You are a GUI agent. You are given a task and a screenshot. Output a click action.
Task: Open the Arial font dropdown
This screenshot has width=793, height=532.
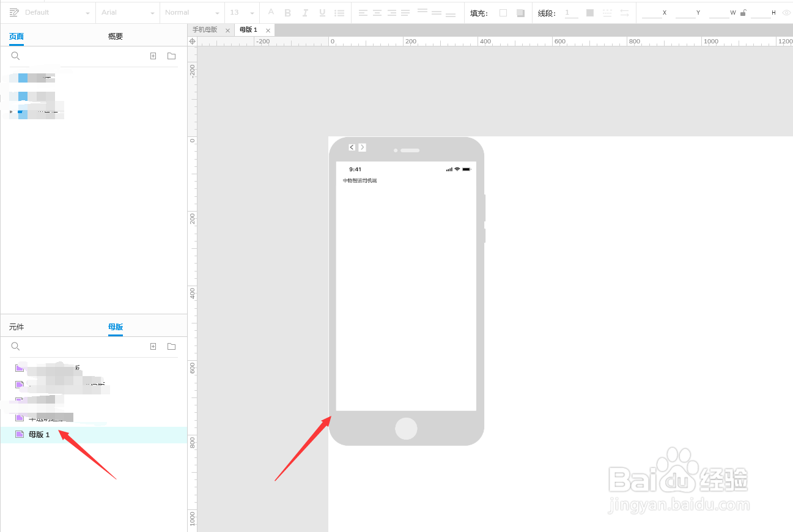(128, 13)
